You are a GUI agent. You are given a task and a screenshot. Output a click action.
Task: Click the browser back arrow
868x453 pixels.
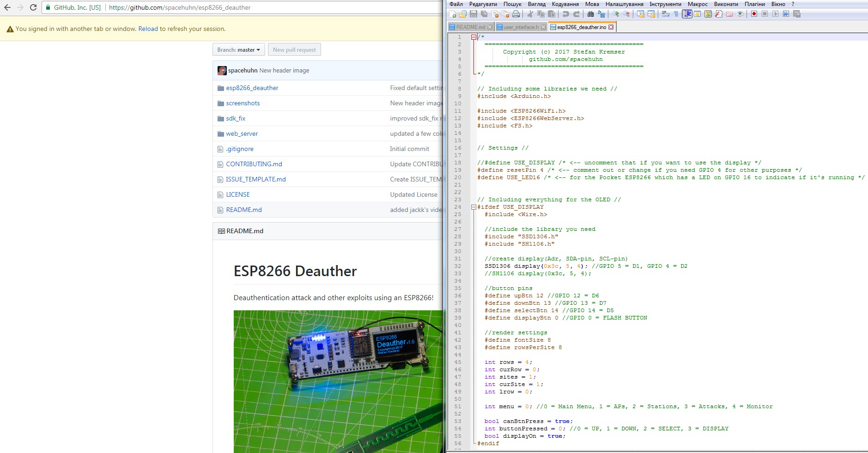click(7, 7)
